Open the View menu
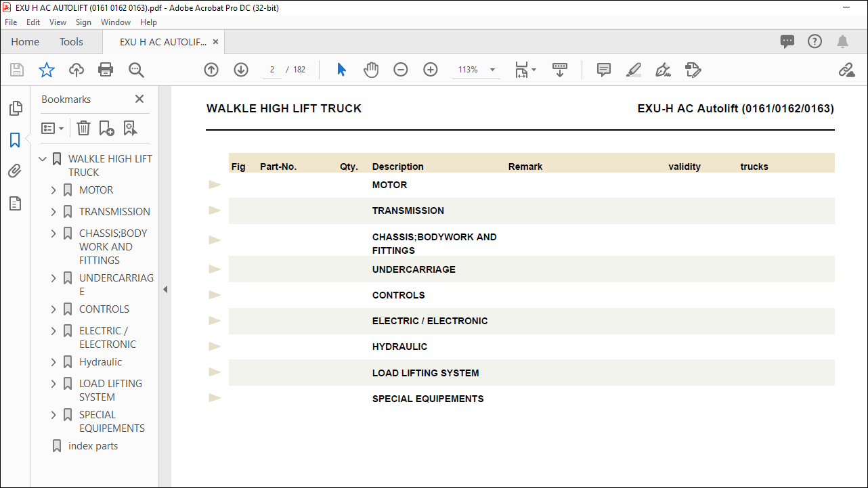The image size is (868, 488). tap(58, 22)
